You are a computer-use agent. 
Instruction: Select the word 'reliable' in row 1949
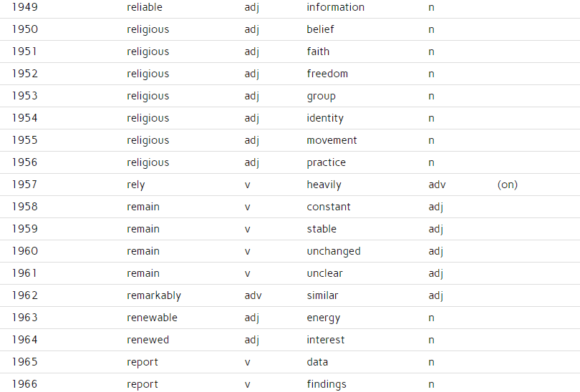click(x=145, y=7)
